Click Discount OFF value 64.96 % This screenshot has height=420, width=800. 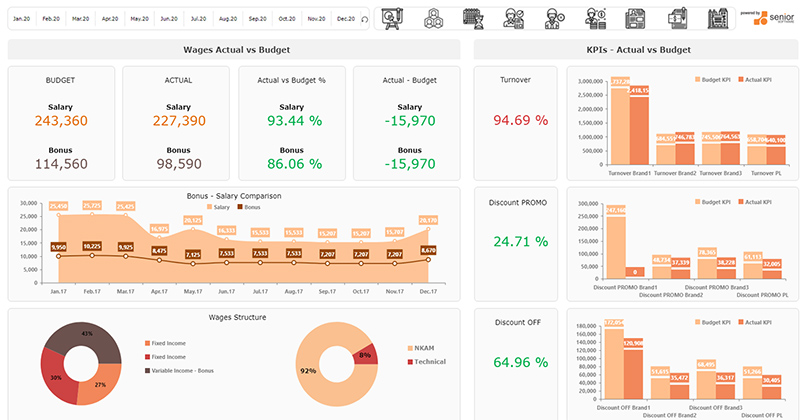tap(520, 362)
